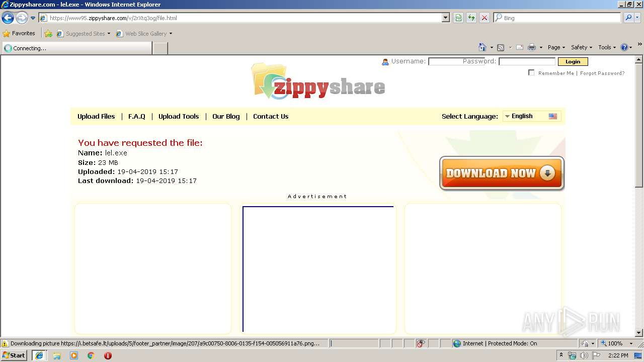
Task: Click the Compatibility View icon
Action: tap(458, 18)
